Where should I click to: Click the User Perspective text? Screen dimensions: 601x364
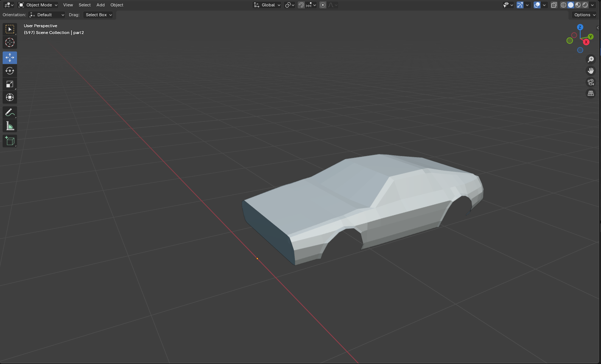coord(40,26)
